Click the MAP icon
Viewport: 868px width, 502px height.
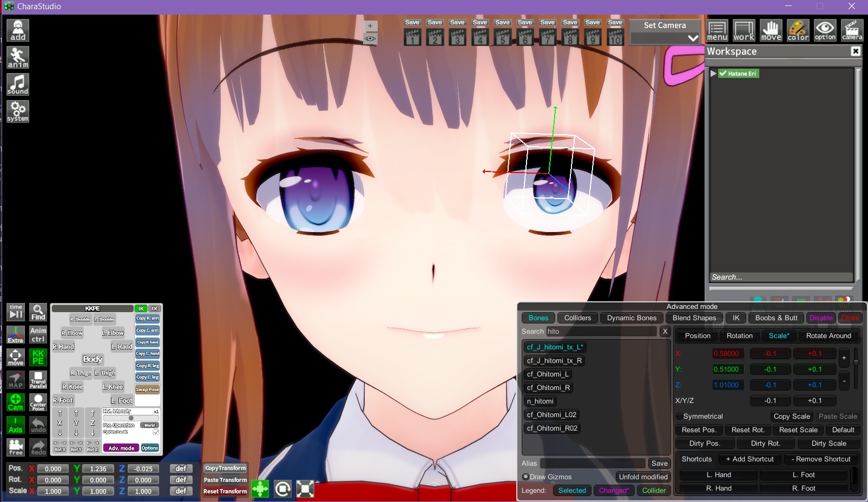16,380
